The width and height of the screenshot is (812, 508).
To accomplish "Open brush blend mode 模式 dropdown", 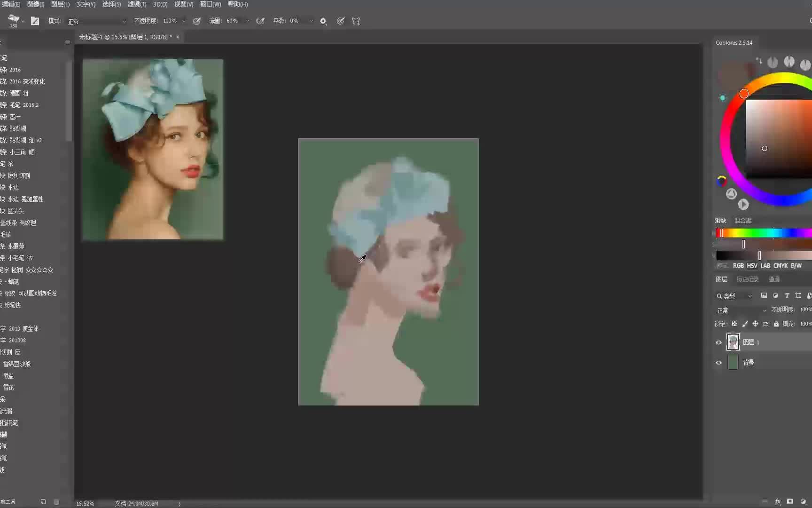I will tap(97, 21).
